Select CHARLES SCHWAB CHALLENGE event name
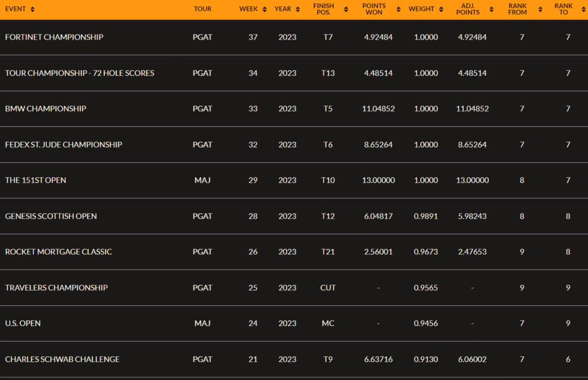The image size is (588, 380). (62, 359)
